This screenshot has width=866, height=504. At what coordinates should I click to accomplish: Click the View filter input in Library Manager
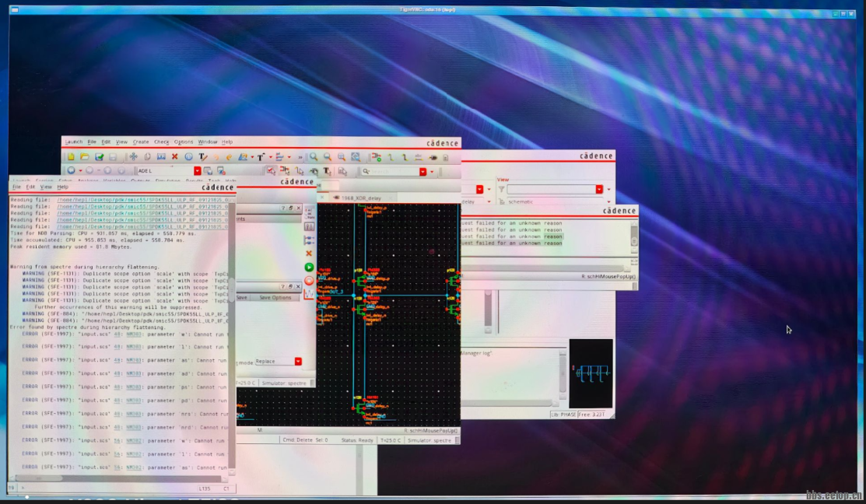(x=551, y=189)
